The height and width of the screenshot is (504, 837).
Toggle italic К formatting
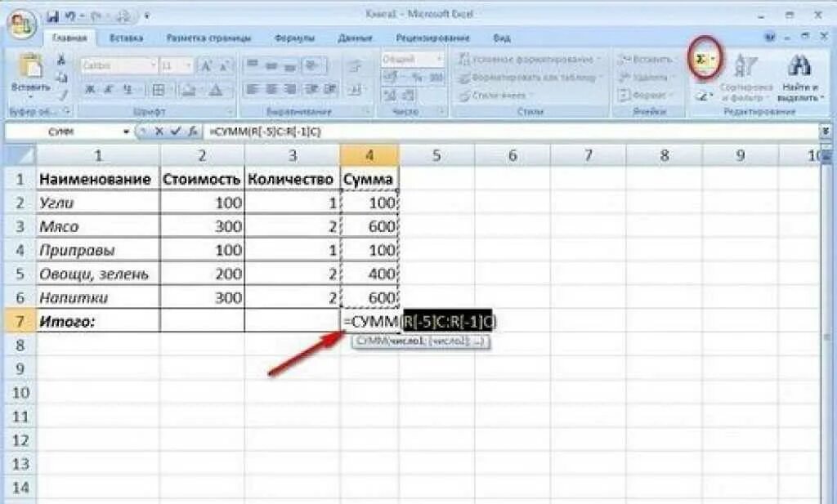109,90
